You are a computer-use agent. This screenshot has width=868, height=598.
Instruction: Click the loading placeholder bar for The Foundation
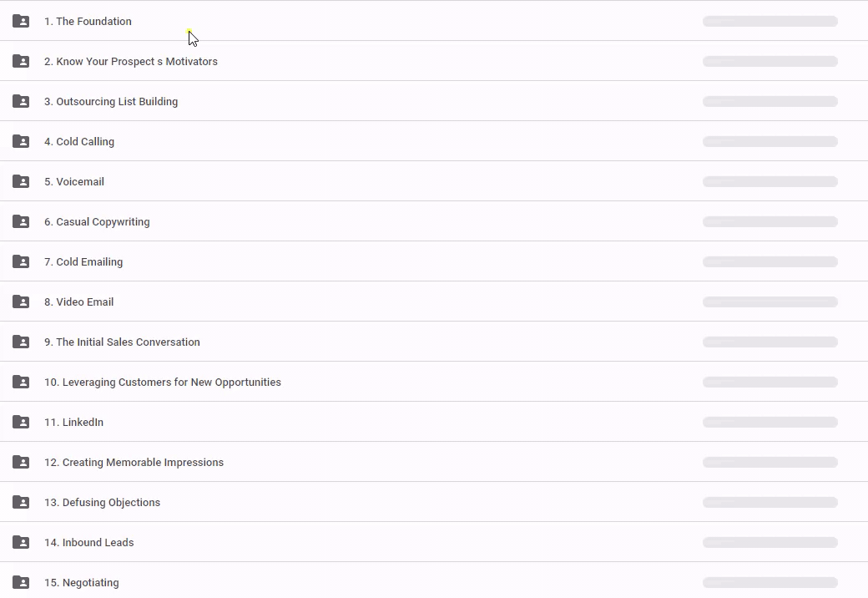click(770, 22)
